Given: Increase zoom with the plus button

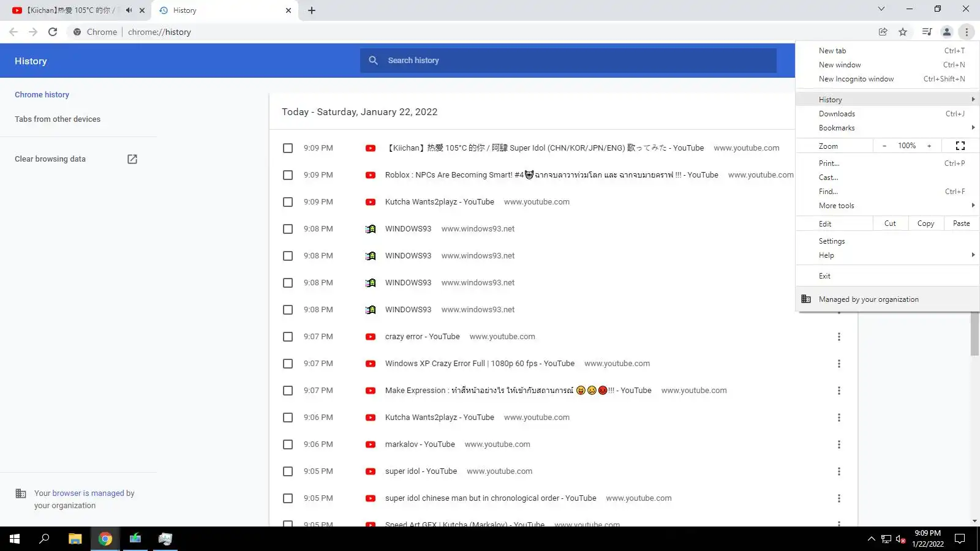Looking at the screenshot, I should pyautogui.click(x=929, y=146).
